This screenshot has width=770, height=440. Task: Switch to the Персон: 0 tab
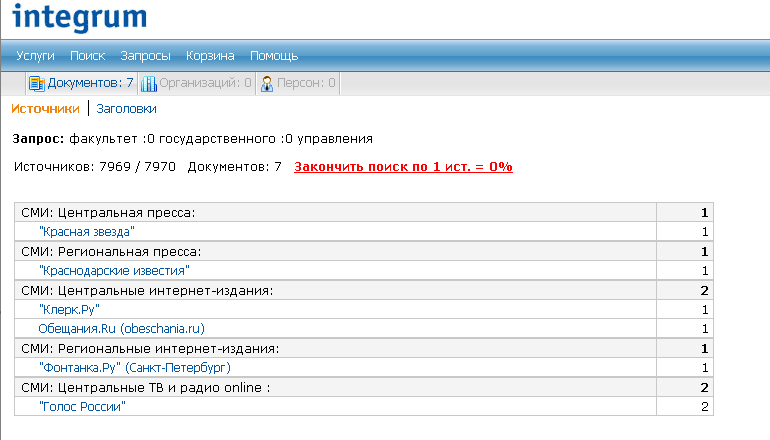pos(298,83)
